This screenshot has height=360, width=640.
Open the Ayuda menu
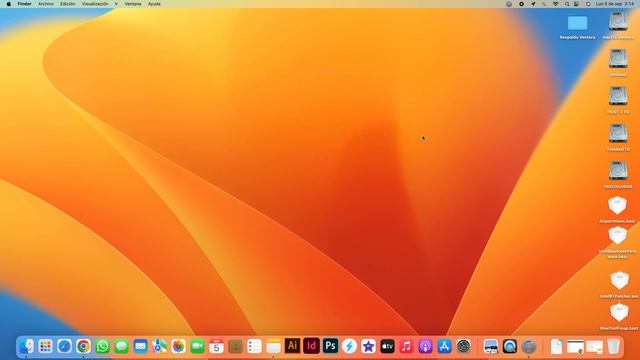pos(154,4)
